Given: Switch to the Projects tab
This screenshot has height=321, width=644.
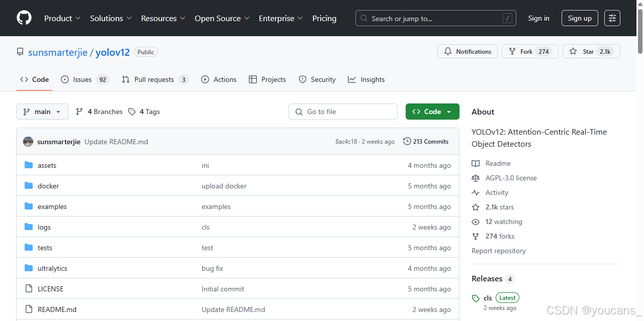Looking at the screenshot, I should click(x=267, y=79).
